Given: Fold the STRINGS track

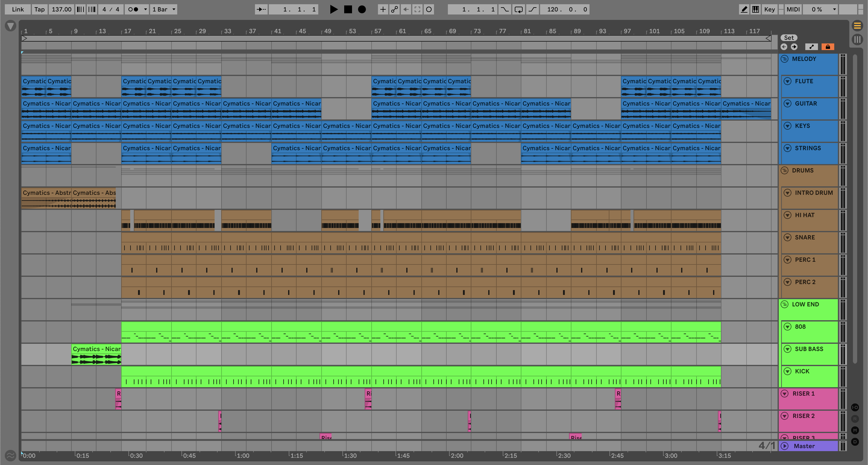Looking at the screenshot, I should pyautogui.click(x=788, y=148).
